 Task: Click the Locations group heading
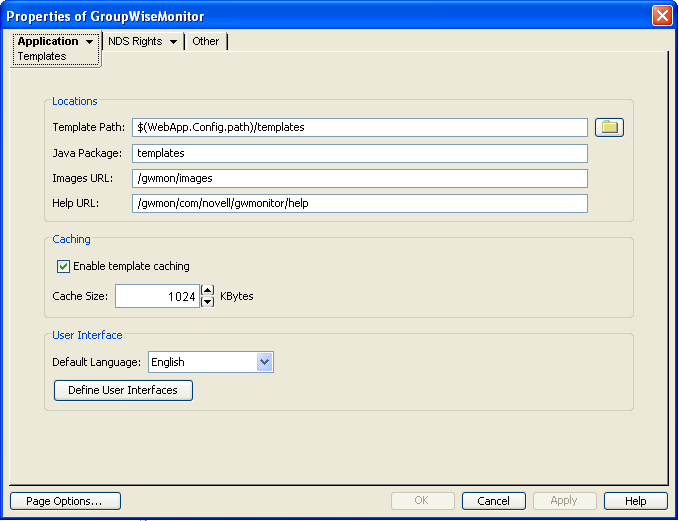pyautogui.click(x=75, y=101)
